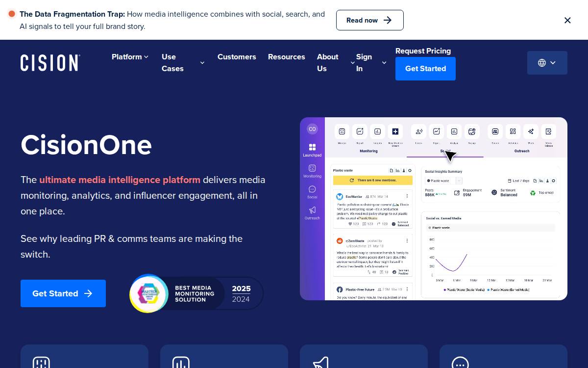Viewport: 588px width, 368px height.
Task: Open the globe language selector
Action: [547, 63]
